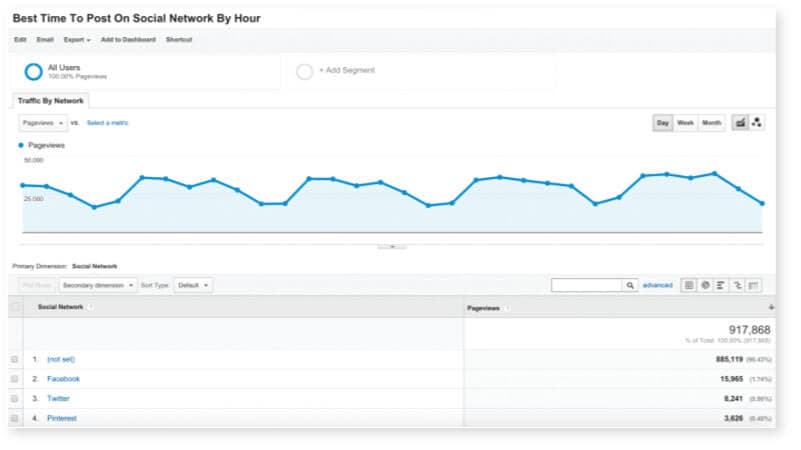Select the data table view icon
This screenshot has height=450, width=801.
(689, 285)
